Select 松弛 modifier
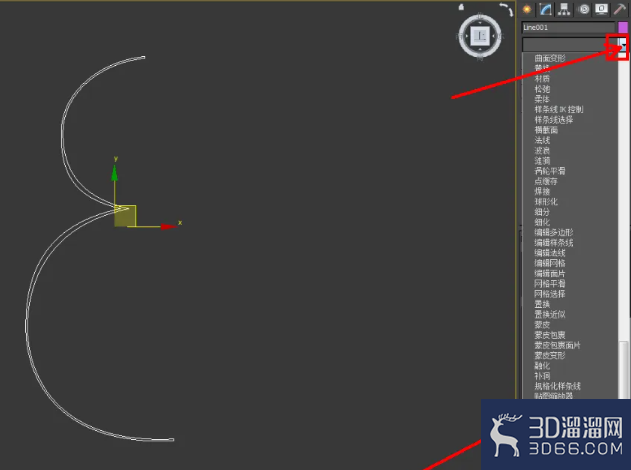This screenshot has height=470, width=631. pos(542,89)
